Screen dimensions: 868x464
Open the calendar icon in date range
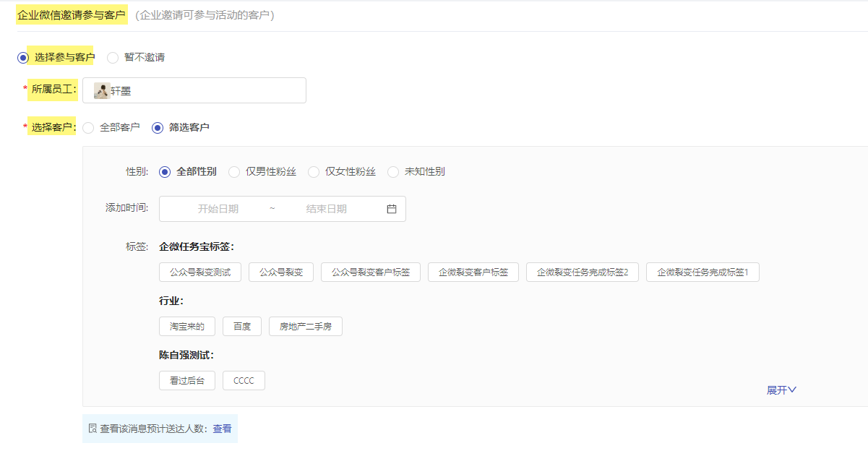[392, 209]
